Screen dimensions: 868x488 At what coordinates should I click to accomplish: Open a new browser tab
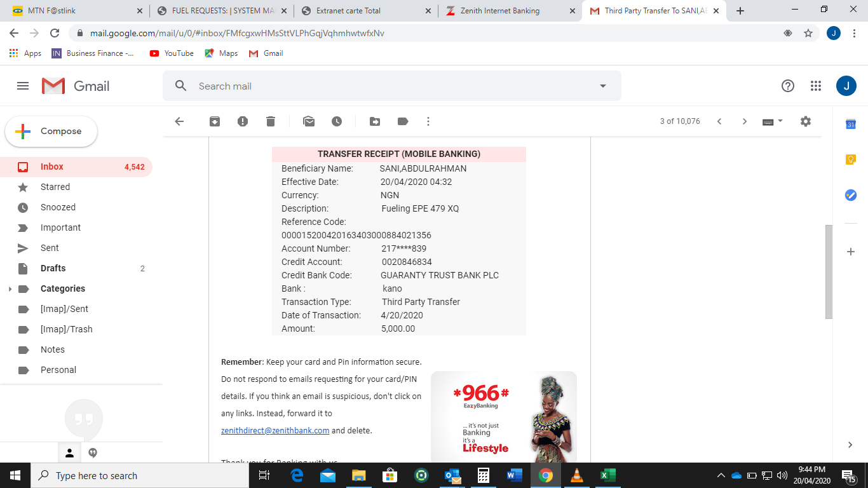(x=740, y=11)
